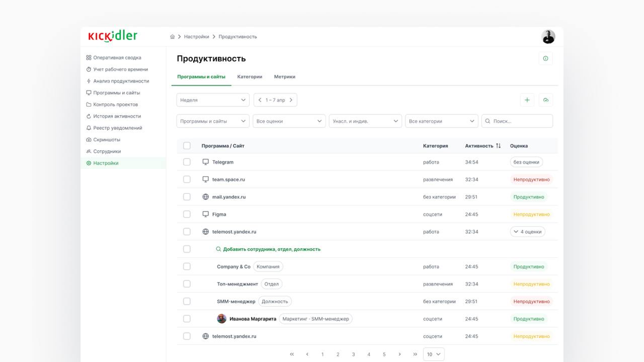Click Оперативная сводка sidebar icon

tap(89, 57)
